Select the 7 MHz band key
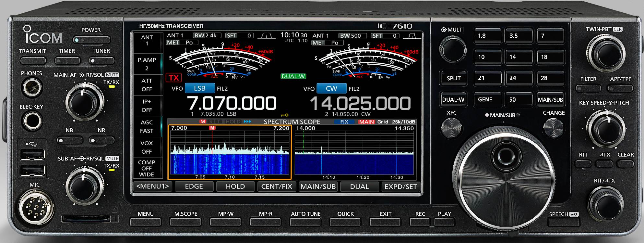This screenshot has width=644, height=243. (551, 36)
